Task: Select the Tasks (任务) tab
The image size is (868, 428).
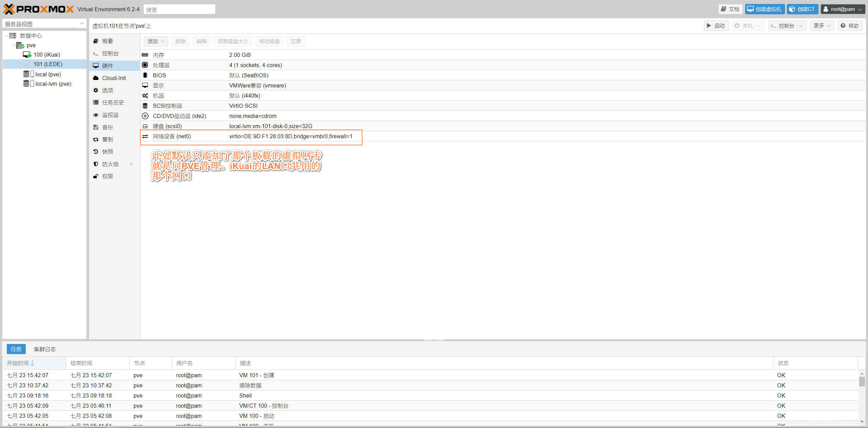Action: click(x=16, y=349)
